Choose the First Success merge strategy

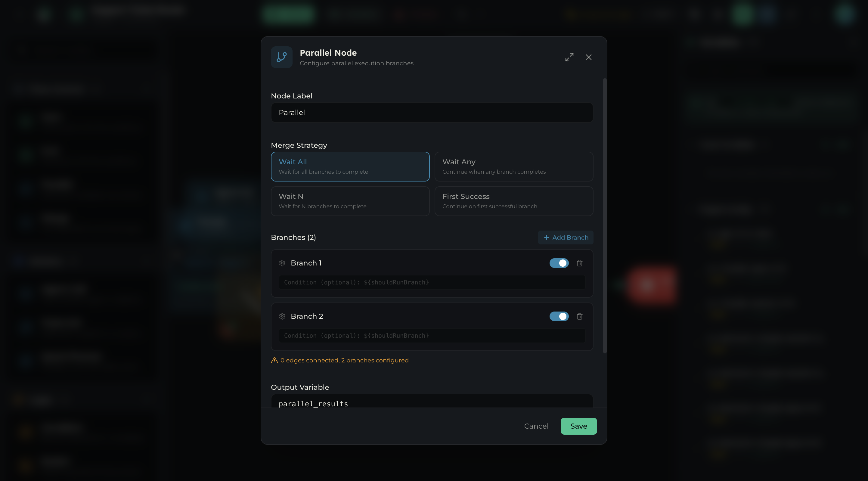514,201
